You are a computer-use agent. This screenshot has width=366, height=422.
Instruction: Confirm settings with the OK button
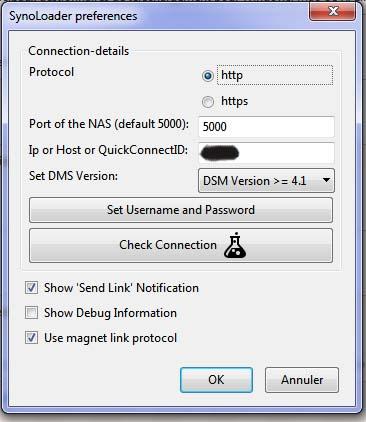[216, 380]
